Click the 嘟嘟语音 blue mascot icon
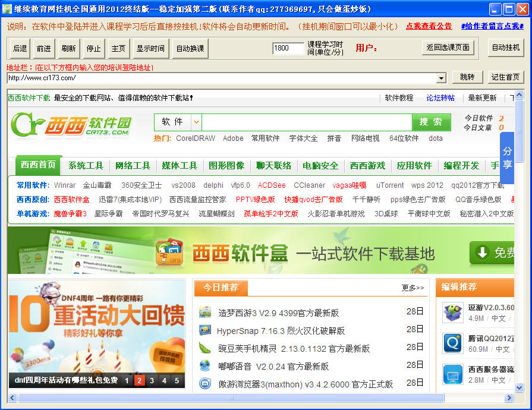 click(x=205, y=366)
